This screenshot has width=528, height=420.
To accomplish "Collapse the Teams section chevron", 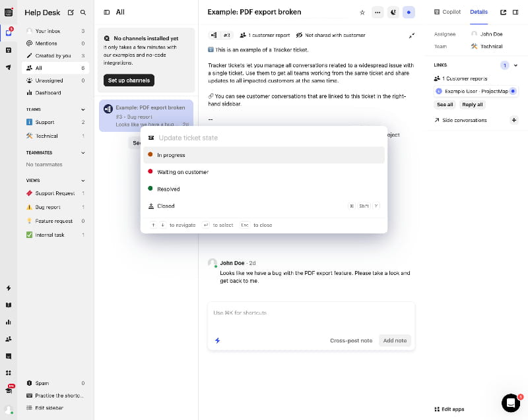I will coord(83,109).
